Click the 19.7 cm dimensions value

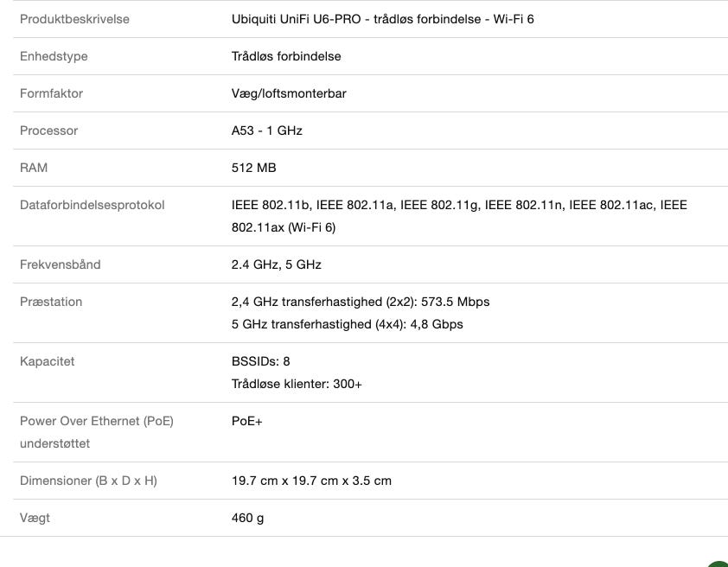click(x=311, y=481)
